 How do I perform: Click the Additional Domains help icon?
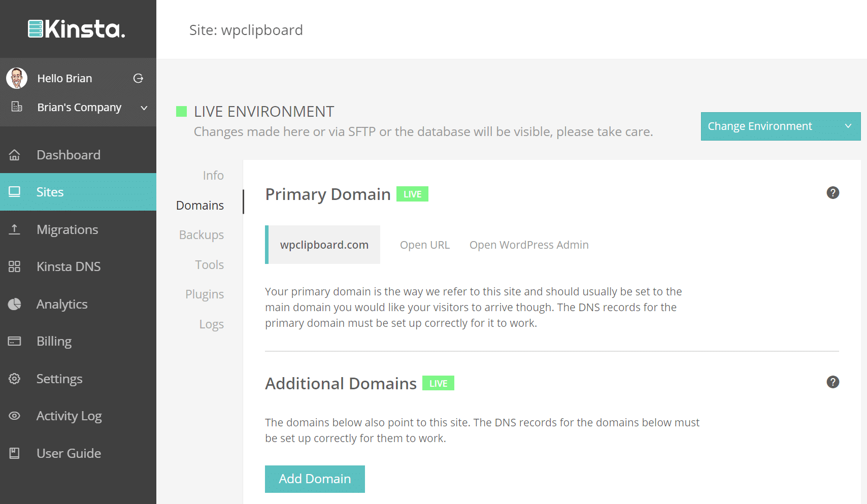tap(832, 382)
